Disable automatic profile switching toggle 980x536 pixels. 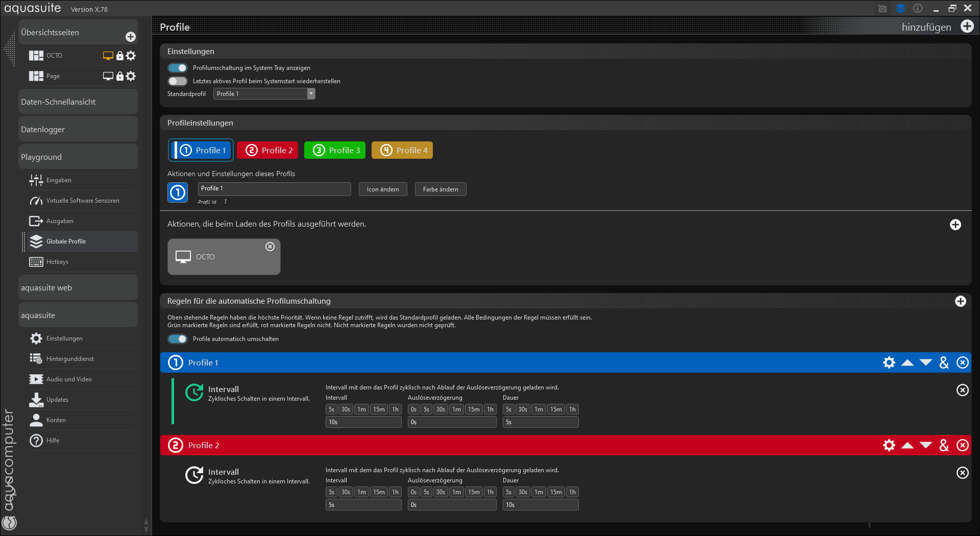178,339
